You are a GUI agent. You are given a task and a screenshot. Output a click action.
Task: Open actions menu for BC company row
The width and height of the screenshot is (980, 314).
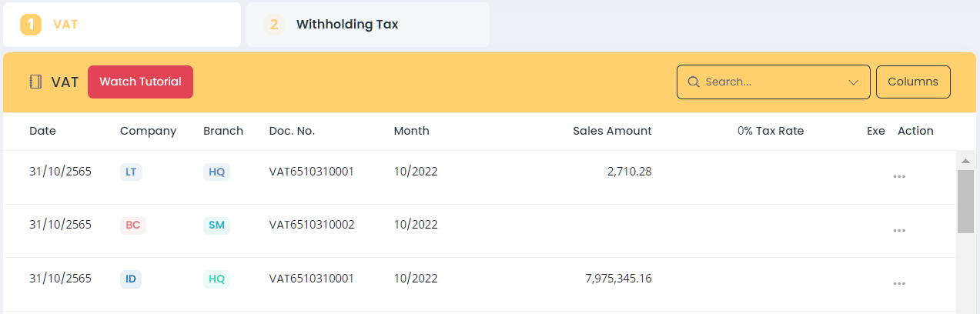click(898, 231)
